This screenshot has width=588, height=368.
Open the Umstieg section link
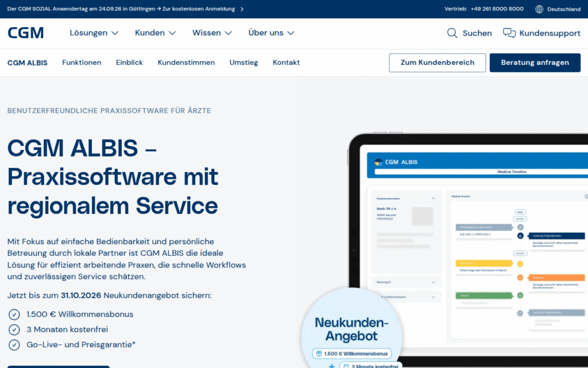click(243, 63)
